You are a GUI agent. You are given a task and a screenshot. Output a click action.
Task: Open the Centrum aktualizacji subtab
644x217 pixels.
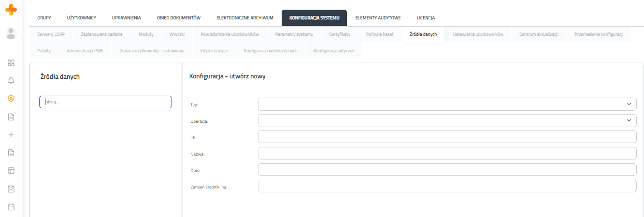tap(539, 34)
